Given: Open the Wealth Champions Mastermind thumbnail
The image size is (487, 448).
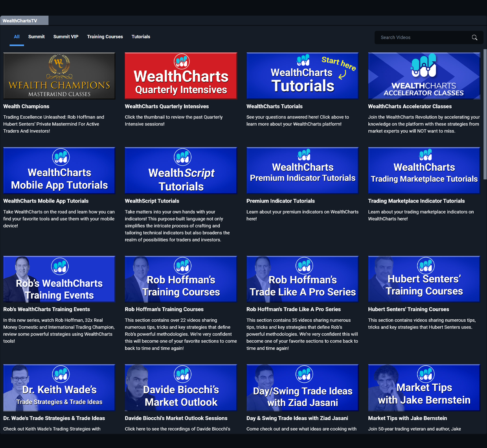Looking at the screenshot, I should pos(59,76).
